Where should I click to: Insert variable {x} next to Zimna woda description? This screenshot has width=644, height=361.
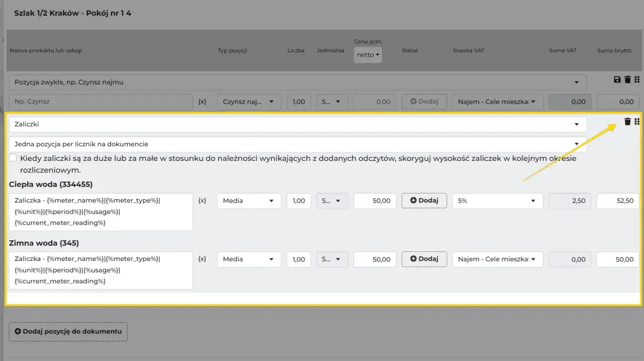coord(202,259)
